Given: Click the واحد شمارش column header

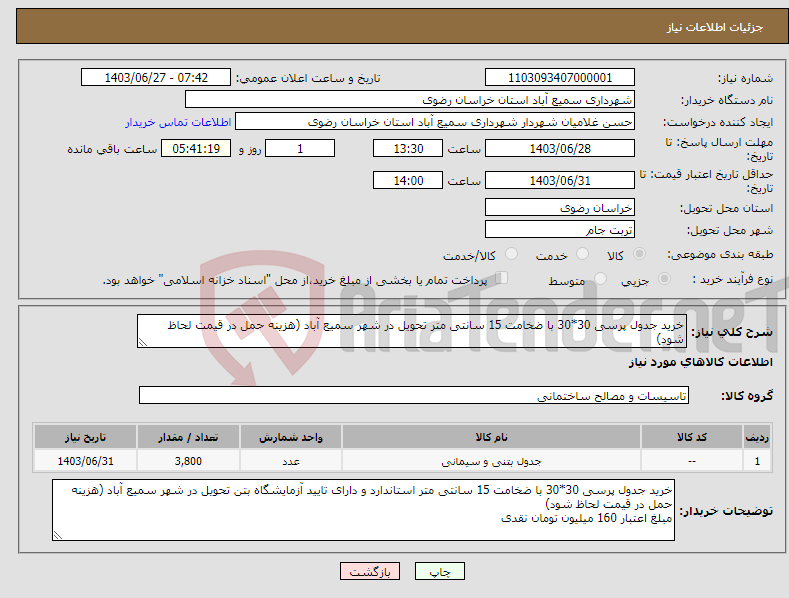Looking at the screenshot, I should 291,437.
